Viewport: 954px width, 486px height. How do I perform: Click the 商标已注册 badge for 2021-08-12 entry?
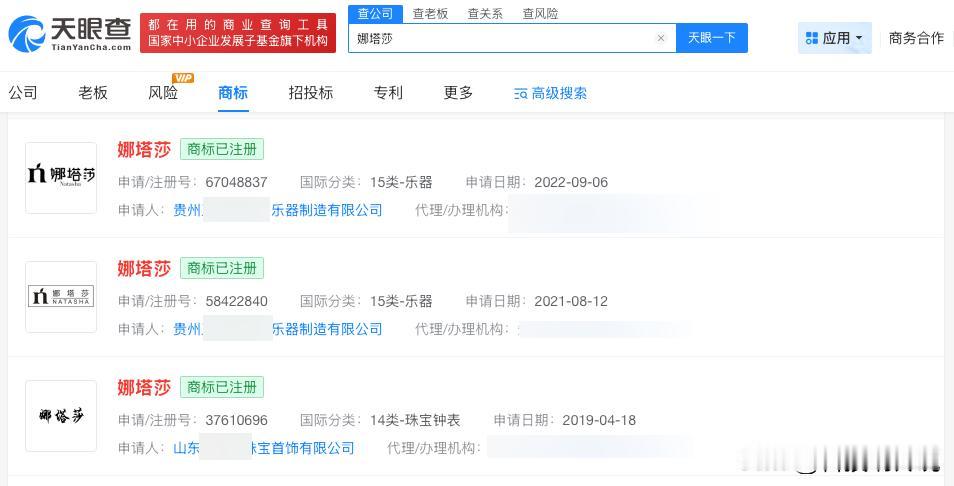coord(222,268)
